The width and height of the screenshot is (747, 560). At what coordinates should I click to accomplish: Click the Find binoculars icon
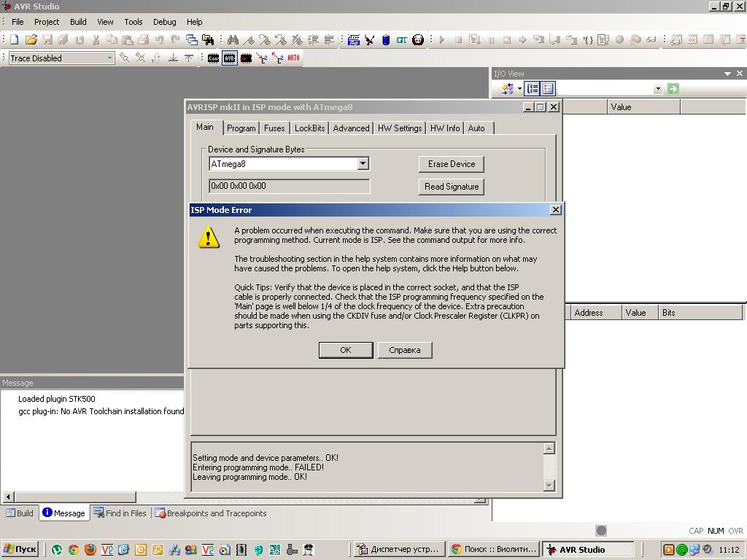pos(233,40)
